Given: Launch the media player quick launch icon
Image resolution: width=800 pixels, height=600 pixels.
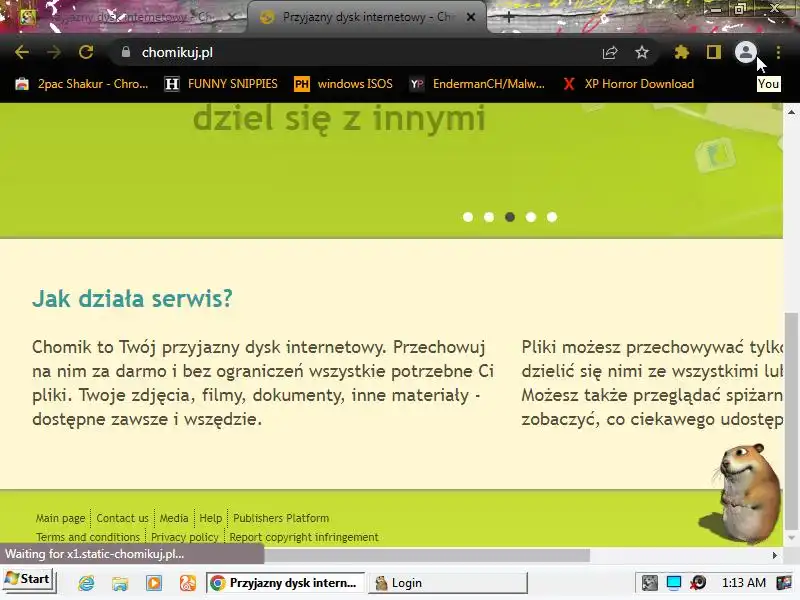Looking at the screenshot, I should (154, 583).
